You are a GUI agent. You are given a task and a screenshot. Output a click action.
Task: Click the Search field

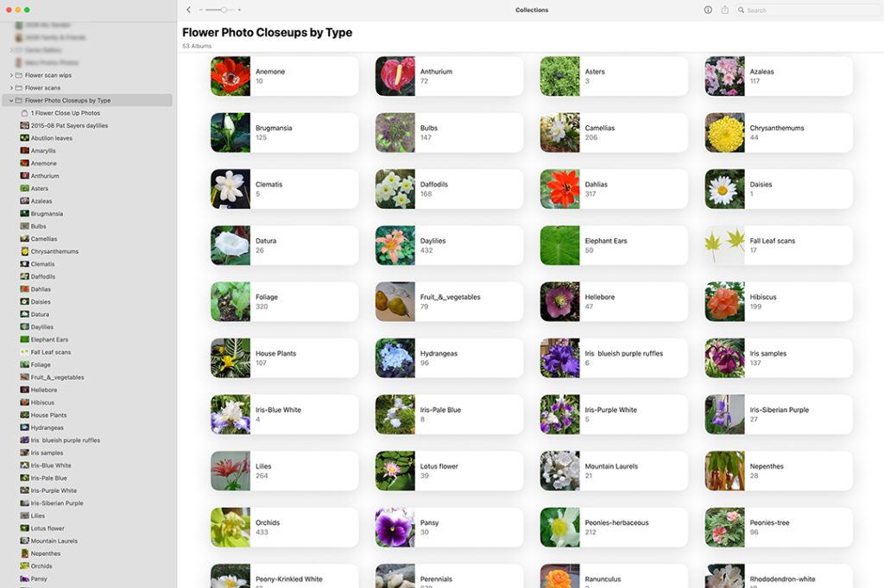click(x=807, y=10)
